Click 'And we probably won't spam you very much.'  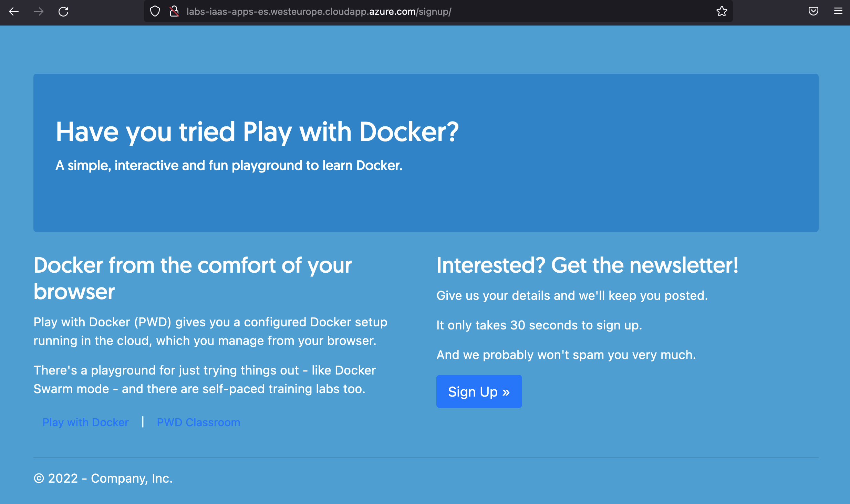click(566, 355)
